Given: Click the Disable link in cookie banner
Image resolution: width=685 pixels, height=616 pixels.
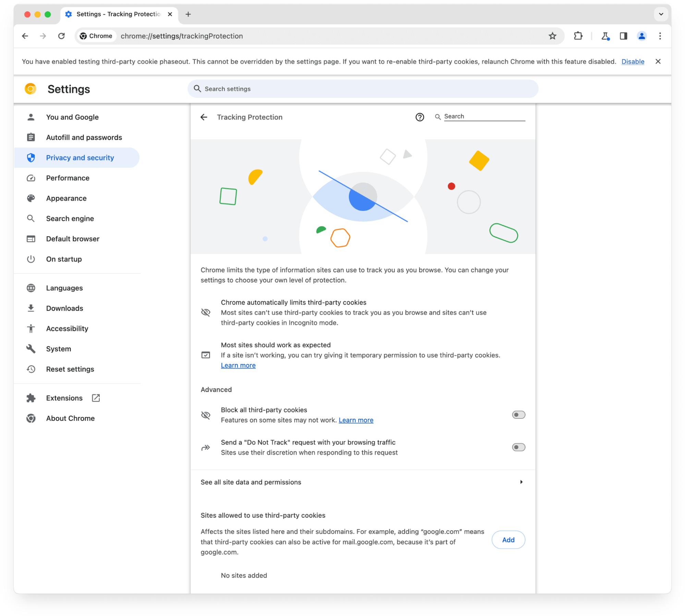Looking at the screenshot, I should [633, 61].
